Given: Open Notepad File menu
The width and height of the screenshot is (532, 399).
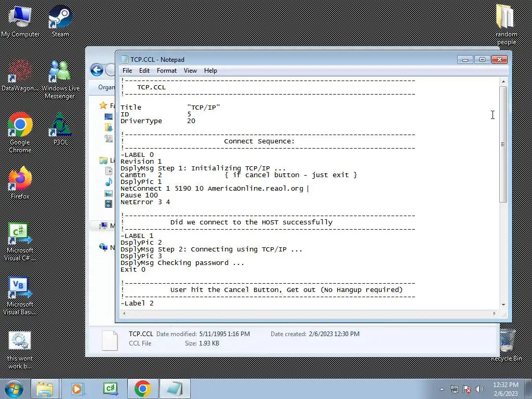Looking at the screenshot, I should 127,71.
